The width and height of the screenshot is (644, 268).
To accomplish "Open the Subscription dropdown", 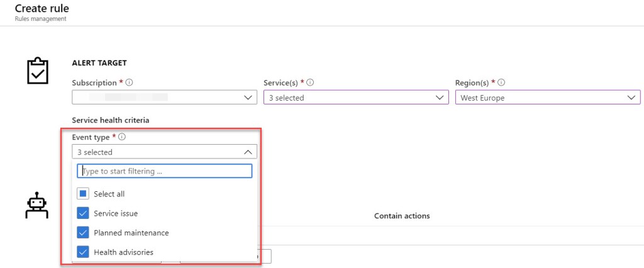I will [x=164, y=98].
